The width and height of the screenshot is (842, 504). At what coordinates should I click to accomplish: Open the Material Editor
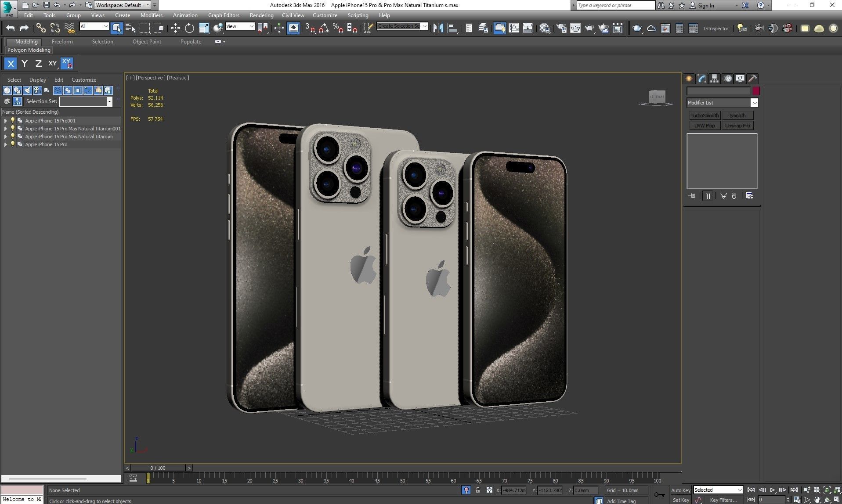pos(545,28)
